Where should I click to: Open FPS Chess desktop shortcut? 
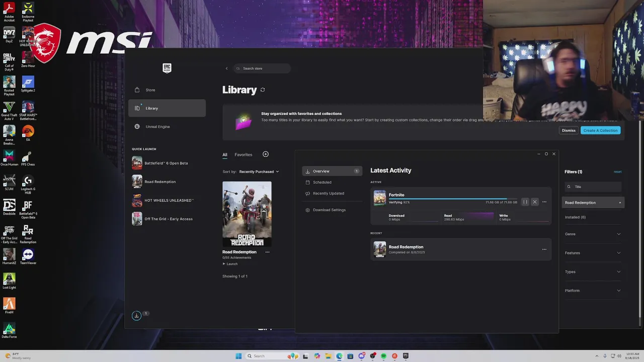pyautogui.click(x=28, y=158)
